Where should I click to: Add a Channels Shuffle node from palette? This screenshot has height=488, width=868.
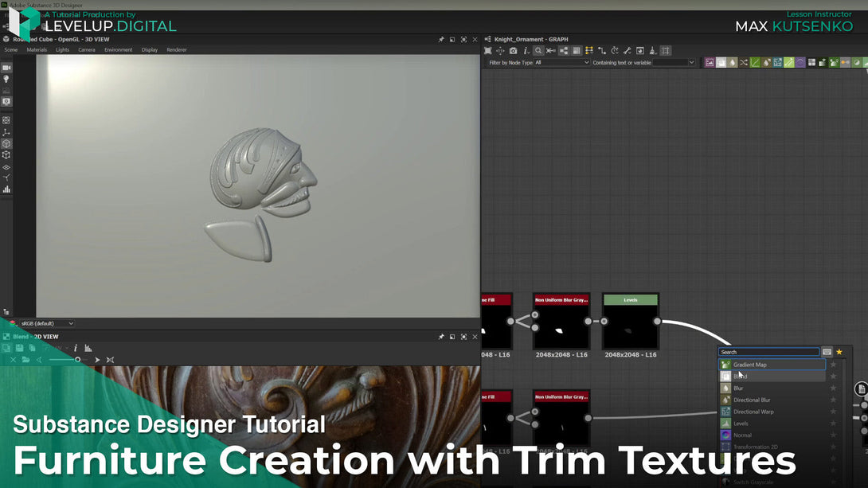click(x=744, y=63)
